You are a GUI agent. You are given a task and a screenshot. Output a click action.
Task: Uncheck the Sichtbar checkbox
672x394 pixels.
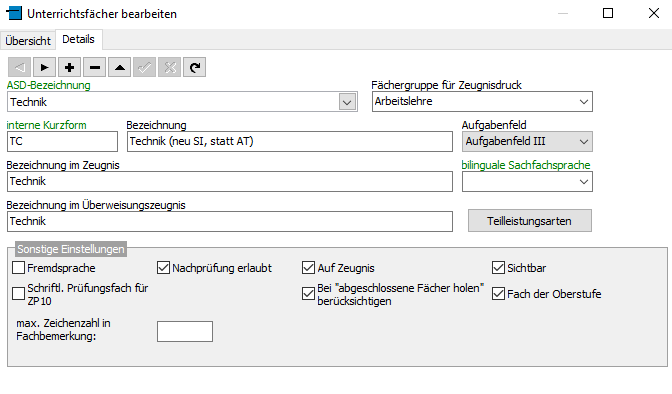coord(498,268)
